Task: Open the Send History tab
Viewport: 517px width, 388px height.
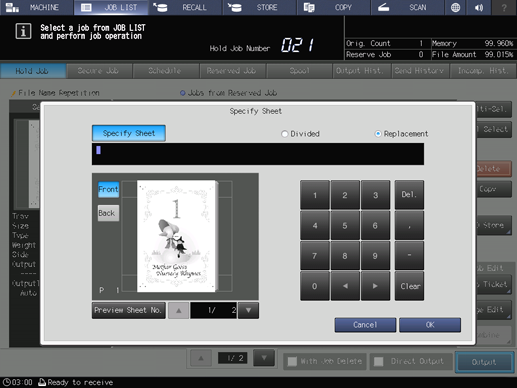Action: (x=420, y=71)
